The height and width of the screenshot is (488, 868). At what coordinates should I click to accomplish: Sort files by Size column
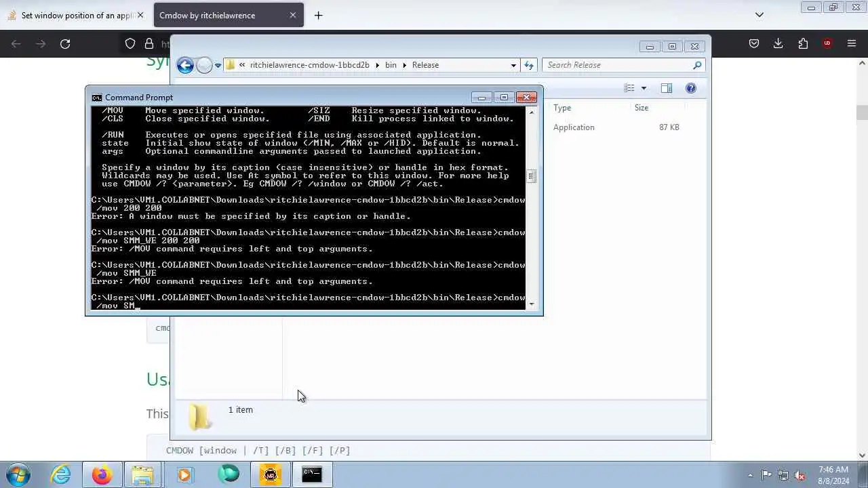(x=642, y=108)
